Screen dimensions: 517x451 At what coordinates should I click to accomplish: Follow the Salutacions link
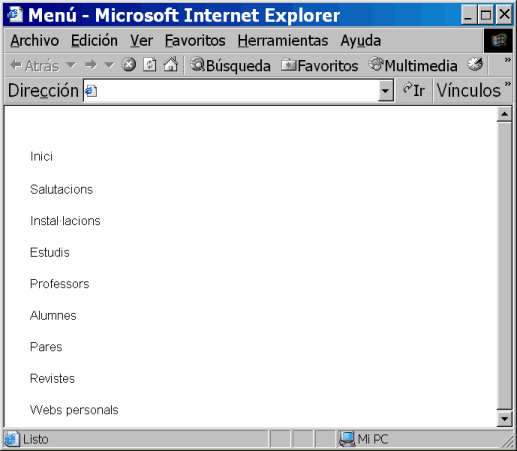click(x=61, y=189)
